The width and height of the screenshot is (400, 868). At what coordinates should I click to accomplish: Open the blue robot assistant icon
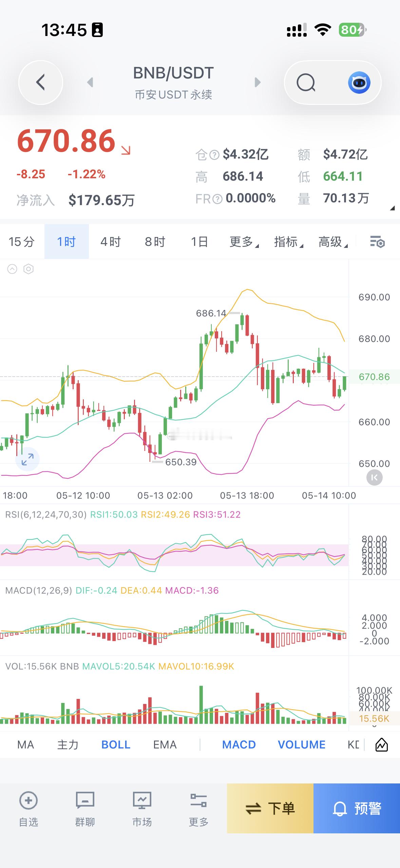point(359,83)
